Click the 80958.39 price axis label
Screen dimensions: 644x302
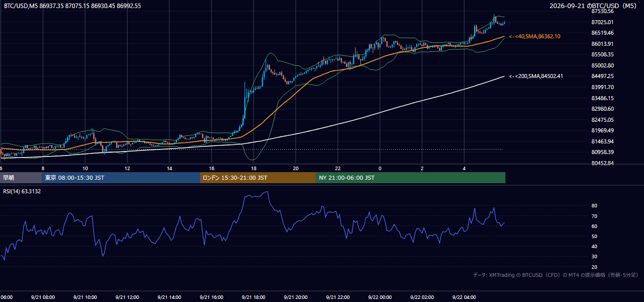point(603,152)
